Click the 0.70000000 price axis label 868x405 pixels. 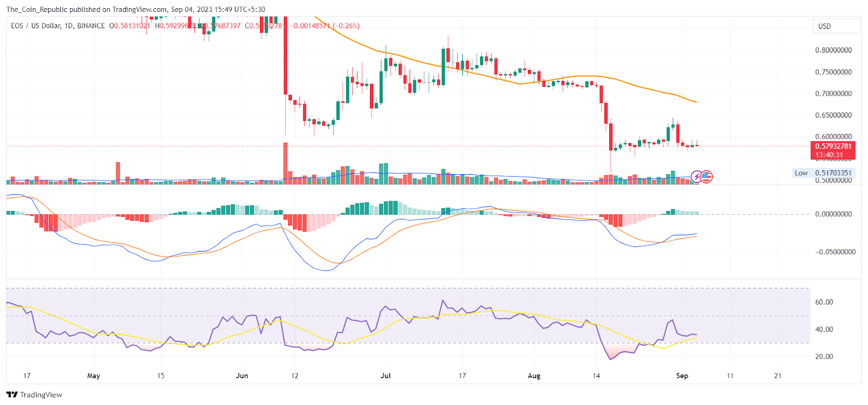pyautogui.click(x=833, y=93)
